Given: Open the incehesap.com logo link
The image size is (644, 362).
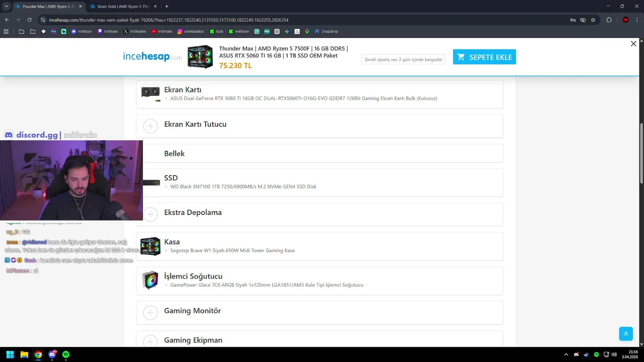Looking at the screenshot, I should pyautogui.click(x=152, y=57).
